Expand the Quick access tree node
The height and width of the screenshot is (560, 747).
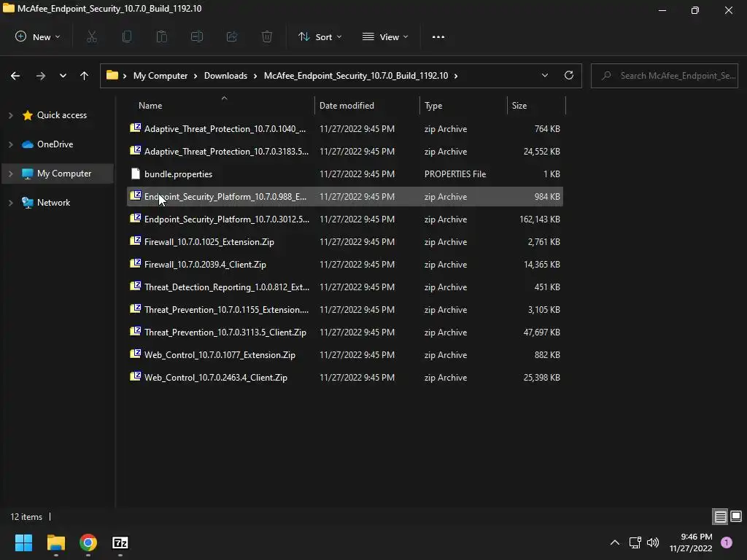click(10, 115)
